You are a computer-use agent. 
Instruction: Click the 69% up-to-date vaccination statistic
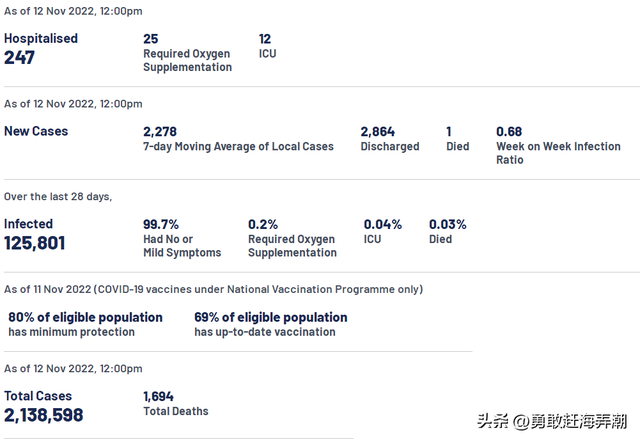(x=270, y=317)
